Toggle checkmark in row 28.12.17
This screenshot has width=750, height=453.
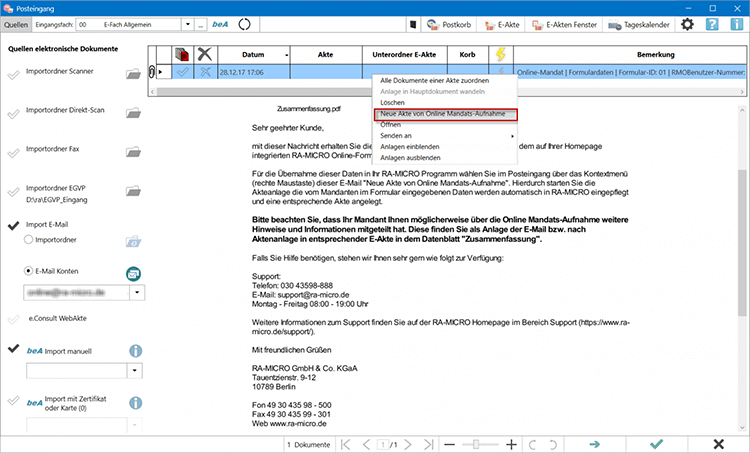coord(182,72)
